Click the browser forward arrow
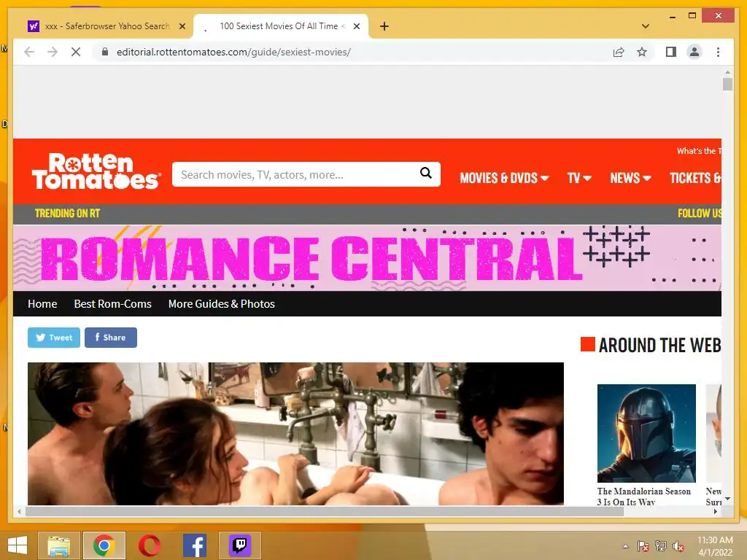Viewport: 747px width, 560px height. (x=53, y=52)
